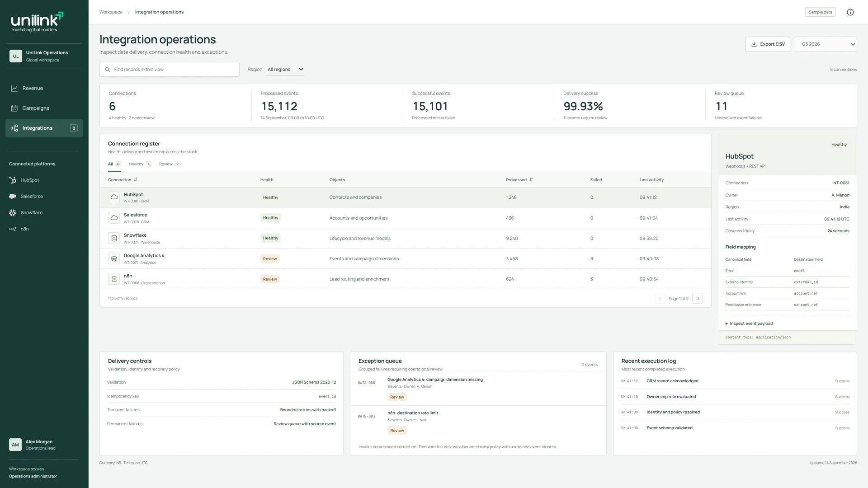Screen dimensions: 868x488
Task: Switch to the All connections tab
Action: click(x=114, y=164)
